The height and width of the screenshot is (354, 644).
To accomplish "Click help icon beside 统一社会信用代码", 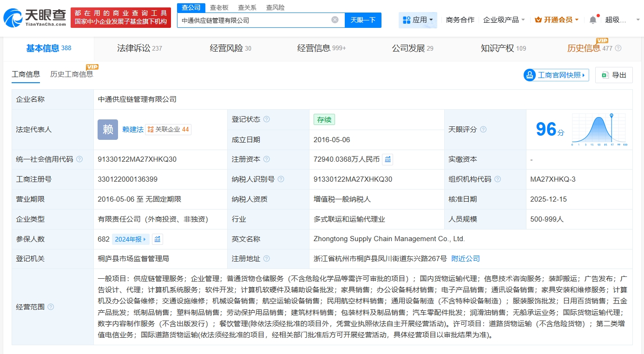I will 79,159.
